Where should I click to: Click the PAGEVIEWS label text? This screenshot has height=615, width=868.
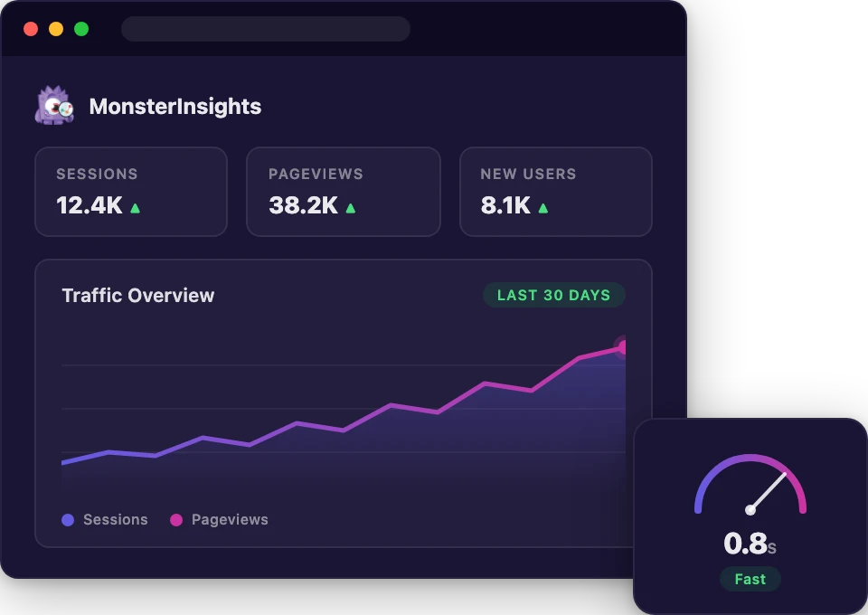point(316,174)
